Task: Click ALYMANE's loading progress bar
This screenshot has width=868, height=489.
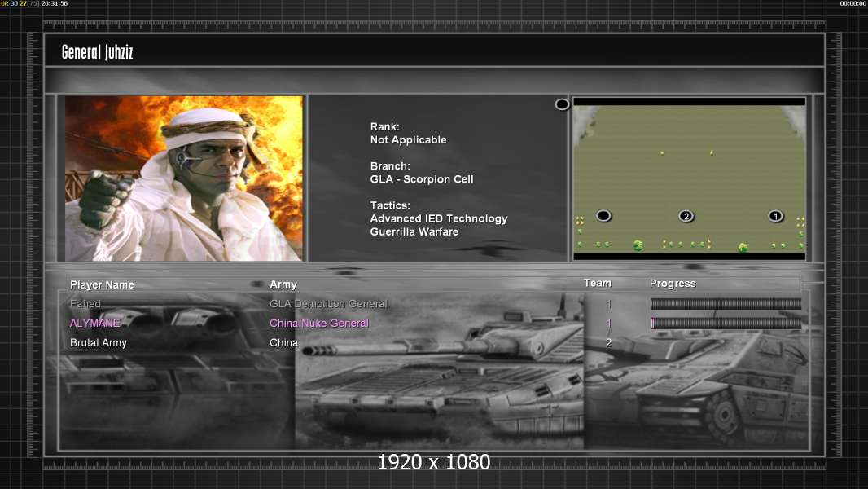Action: click(726, 324)
